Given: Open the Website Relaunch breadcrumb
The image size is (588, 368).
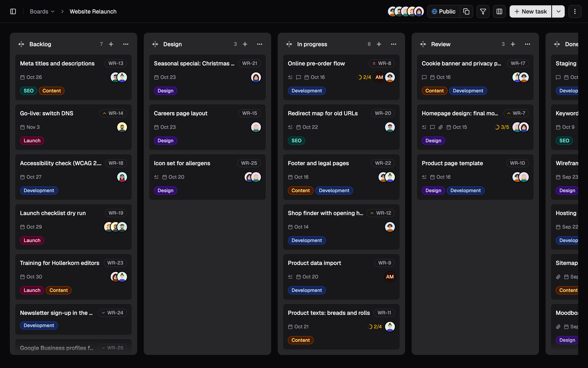Looking at the screenshot, I should pyautogui.click(x=93, y=11).
